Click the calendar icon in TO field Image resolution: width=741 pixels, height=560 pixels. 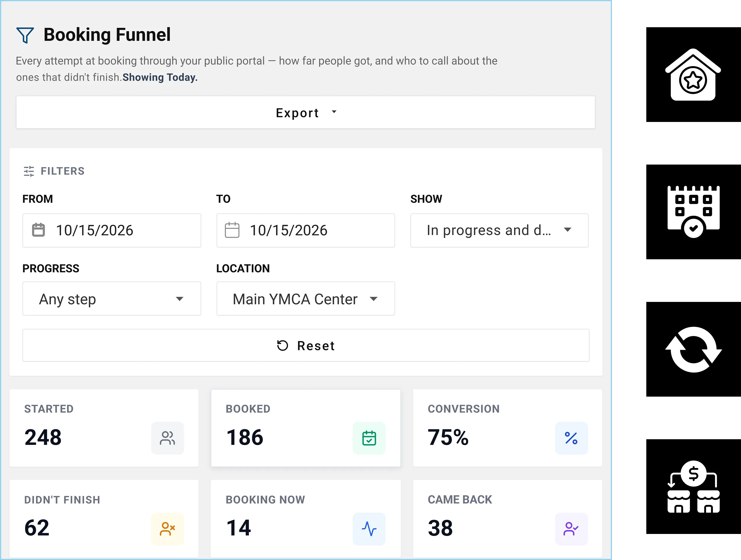pyautogui.click(x=232, y=230)
